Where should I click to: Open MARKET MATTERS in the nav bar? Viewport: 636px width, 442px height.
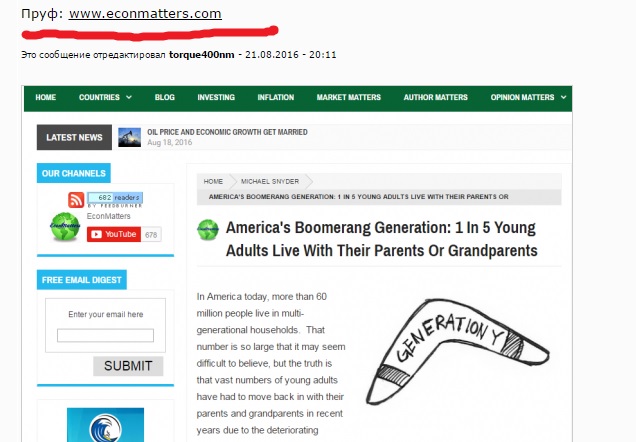click(x=349, y=97)
